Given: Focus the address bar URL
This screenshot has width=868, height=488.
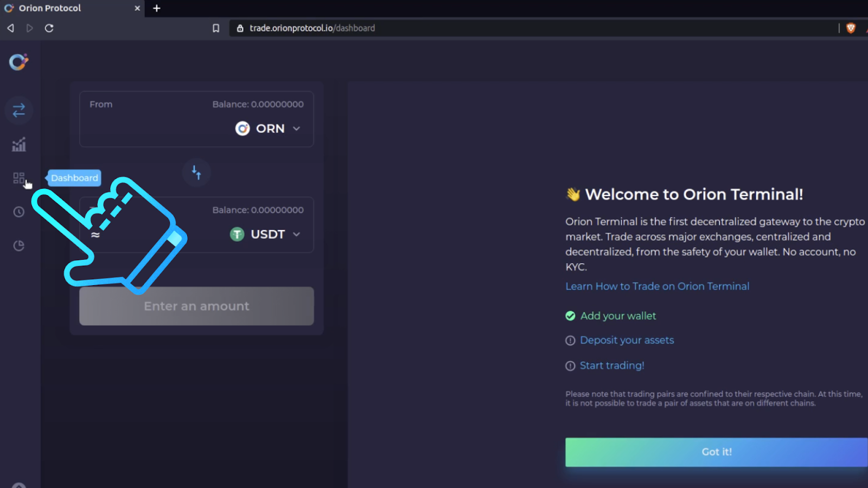Looking at the screenshot, I should 312,28.
